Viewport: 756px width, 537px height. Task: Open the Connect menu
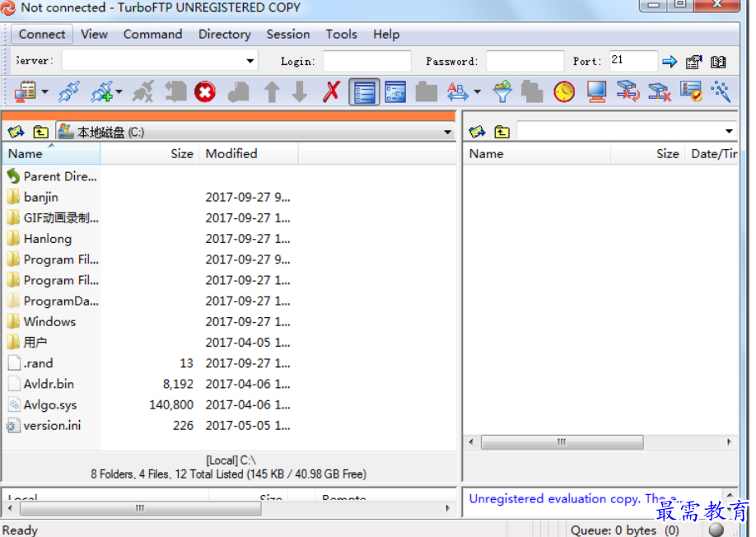pos(42,35)
